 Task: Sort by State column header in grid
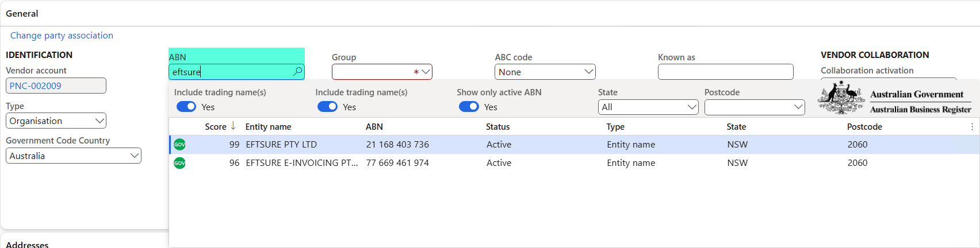coord(736,127)
